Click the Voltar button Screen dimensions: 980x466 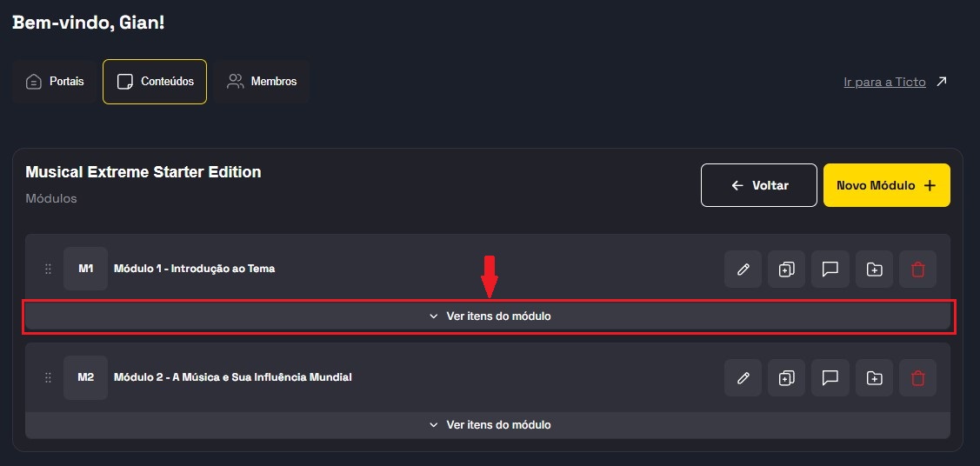pos(759,185)
